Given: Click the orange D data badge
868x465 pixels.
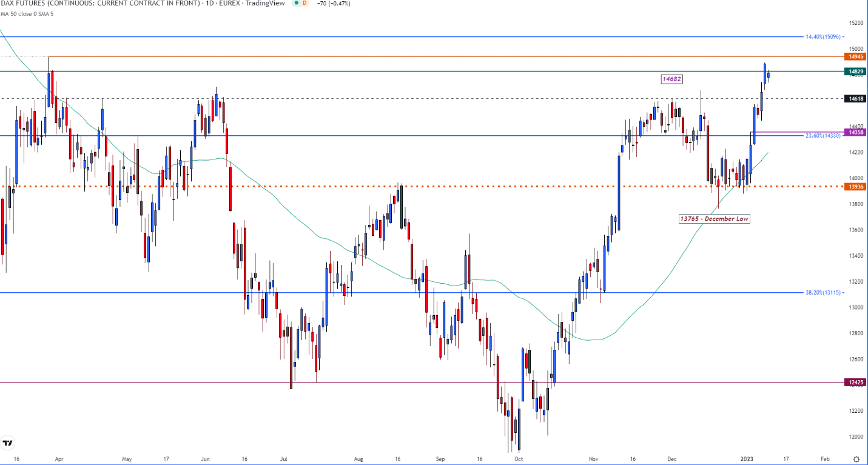Looking at the screenshot, I should 304,3.
